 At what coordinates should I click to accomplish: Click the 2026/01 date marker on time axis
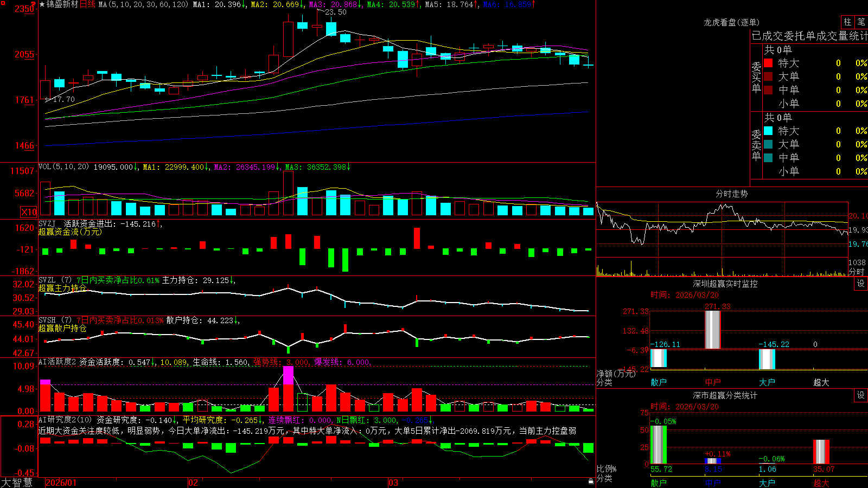(x=61, y=483)
